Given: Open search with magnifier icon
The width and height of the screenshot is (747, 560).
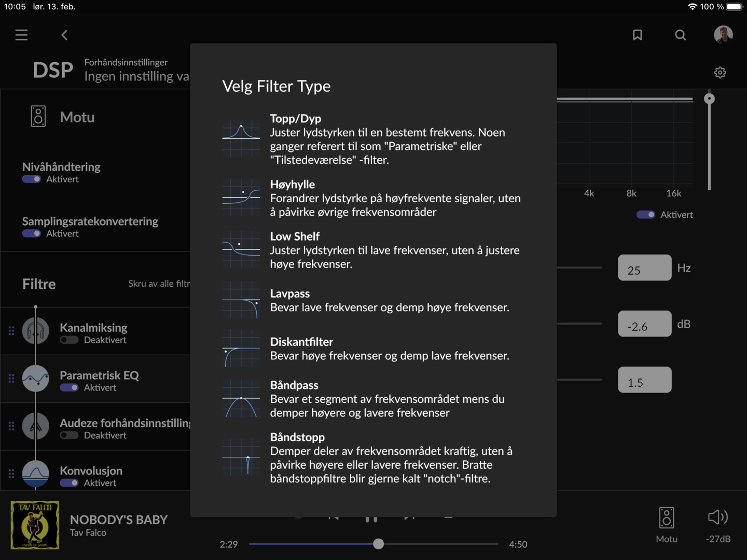Looking at the screenshot, I should tap(680, 35).
